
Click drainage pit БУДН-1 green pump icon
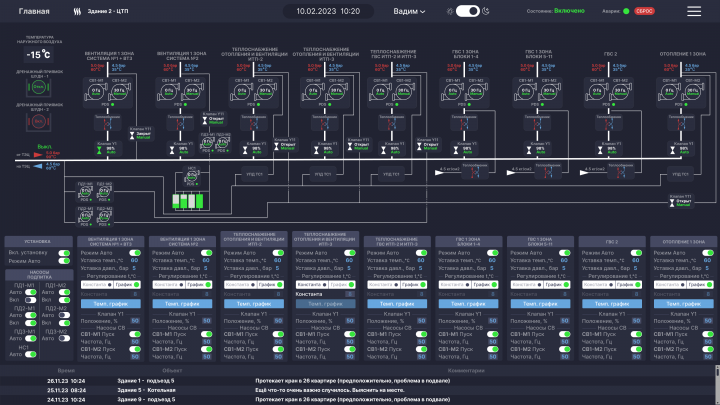point(39,86)
